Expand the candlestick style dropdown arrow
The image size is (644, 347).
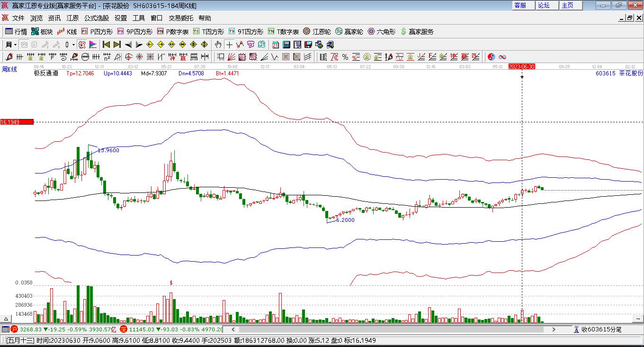[x=73, y=45]
